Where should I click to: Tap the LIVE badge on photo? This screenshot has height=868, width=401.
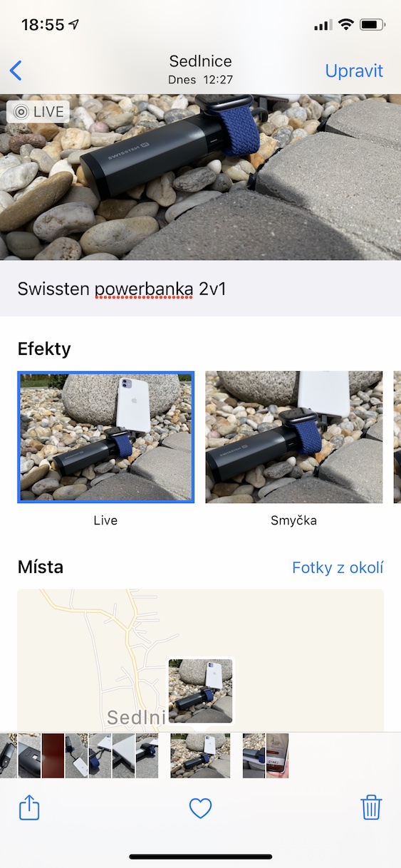click(x=38, y=112)
